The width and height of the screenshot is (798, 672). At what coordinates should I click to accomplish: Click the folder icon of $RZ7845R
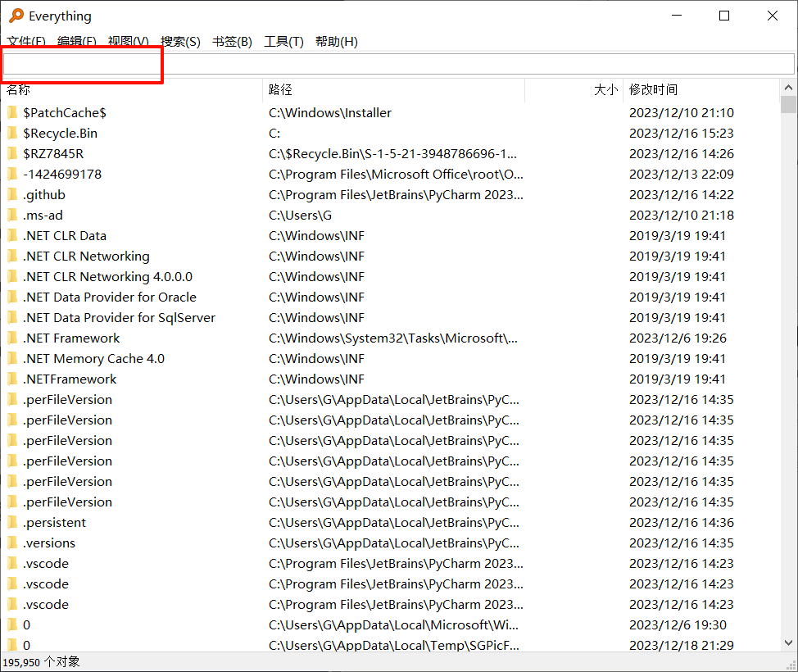[x=13, y=154]
